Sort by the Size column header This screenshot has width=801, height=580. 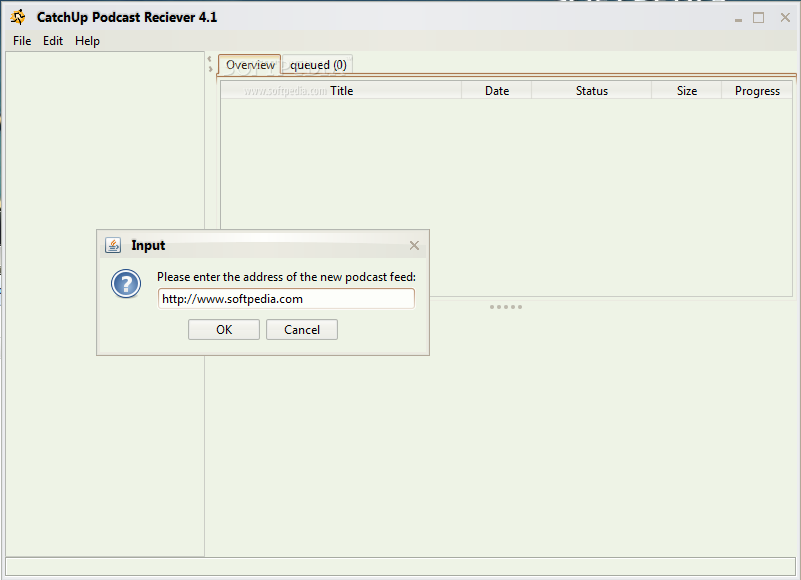click(x=686, y=91)
